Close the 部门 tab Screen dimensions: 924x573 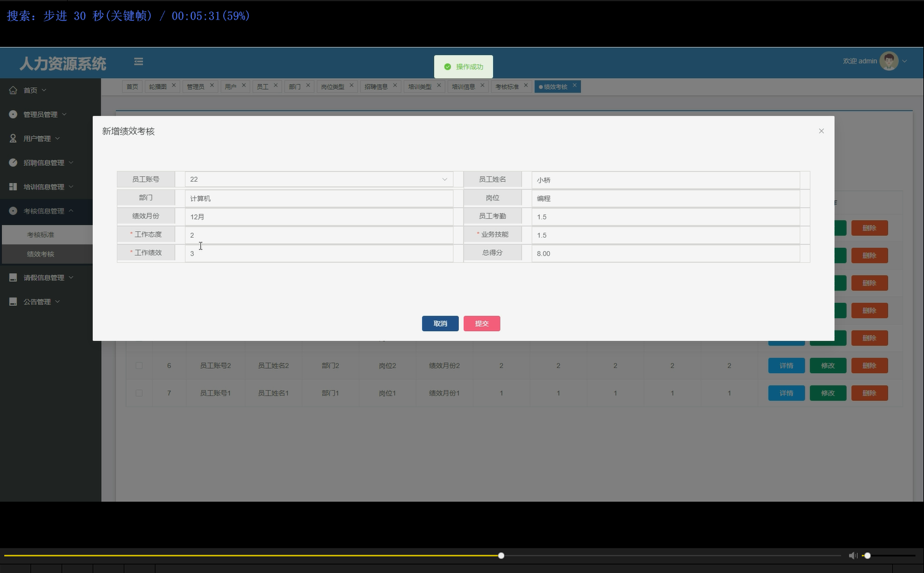(x=308, y=85)
